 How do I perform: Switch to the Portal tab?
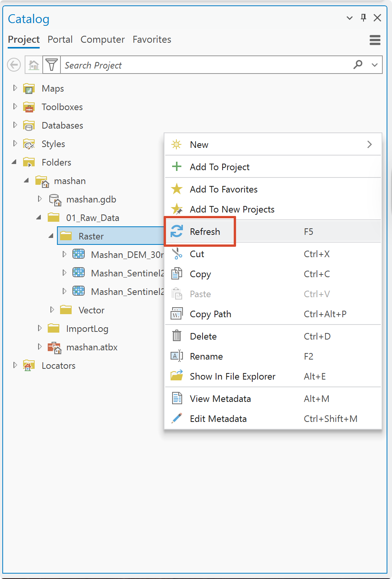60,40
